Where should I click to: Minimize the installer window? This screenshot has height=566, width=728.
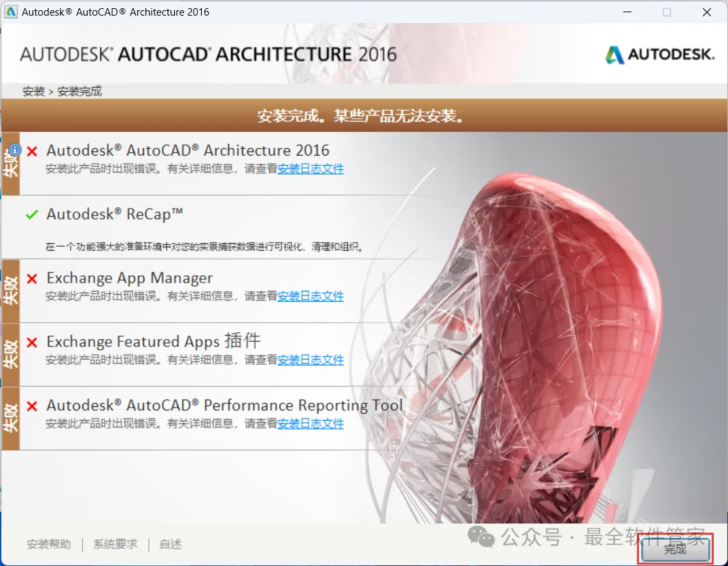click(x=627, y=12)
